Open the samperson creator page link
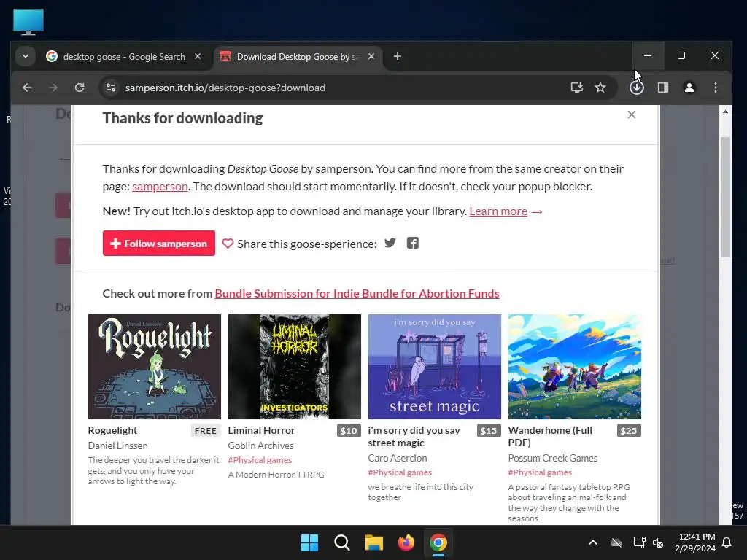The image size is (747, 560). click(x=160, y=186)
